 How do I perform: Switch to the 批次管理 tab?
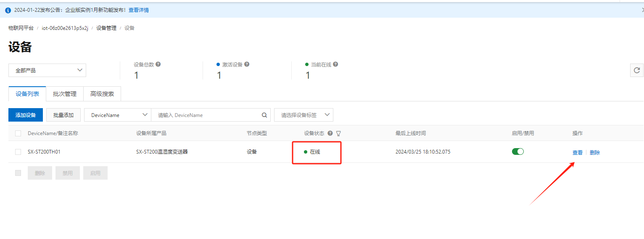[x=65, y=94]
